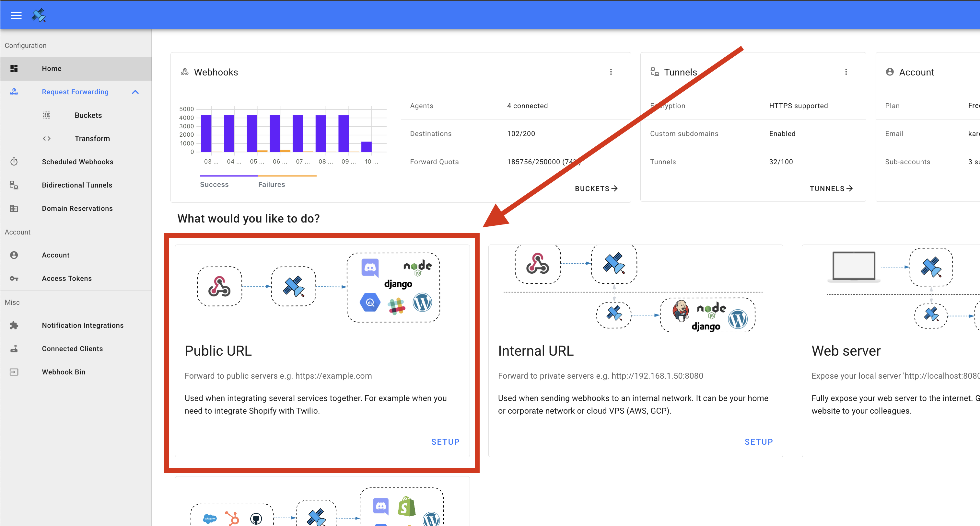
Task: Open the hamburger navigation menu
Action: point(16,15)
